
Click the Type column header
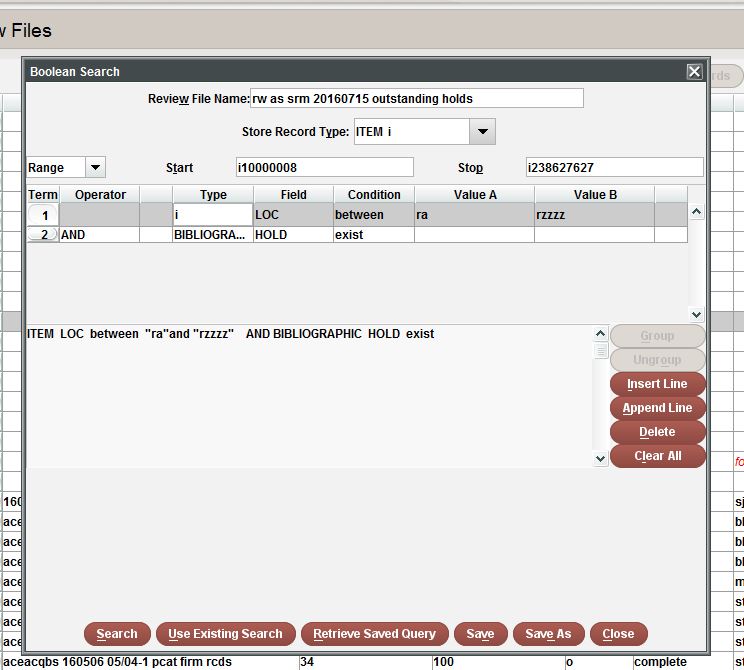coord(213,195)
